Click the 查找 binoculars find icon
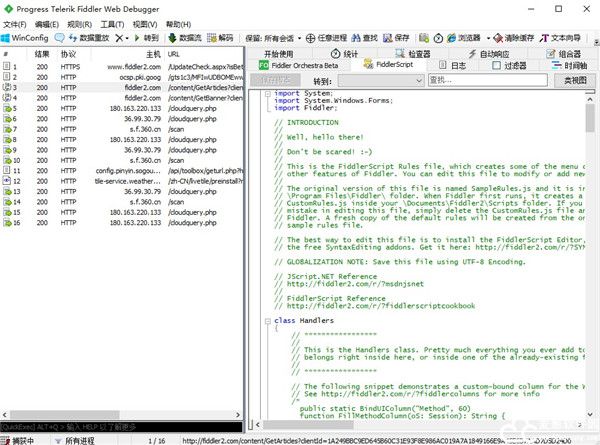The height and width of the screenshot is (445, 600). 356,38
